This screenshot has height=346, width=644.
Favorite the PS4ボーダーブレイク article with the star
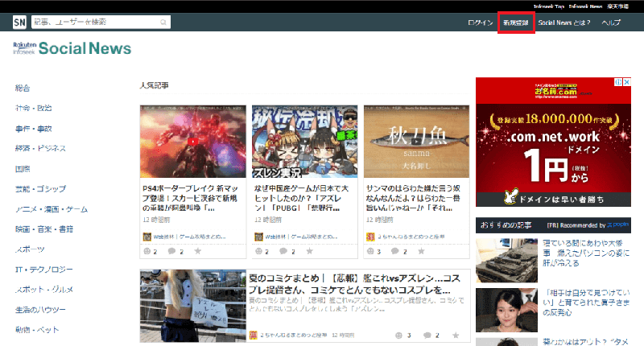[x=197, y=251]
